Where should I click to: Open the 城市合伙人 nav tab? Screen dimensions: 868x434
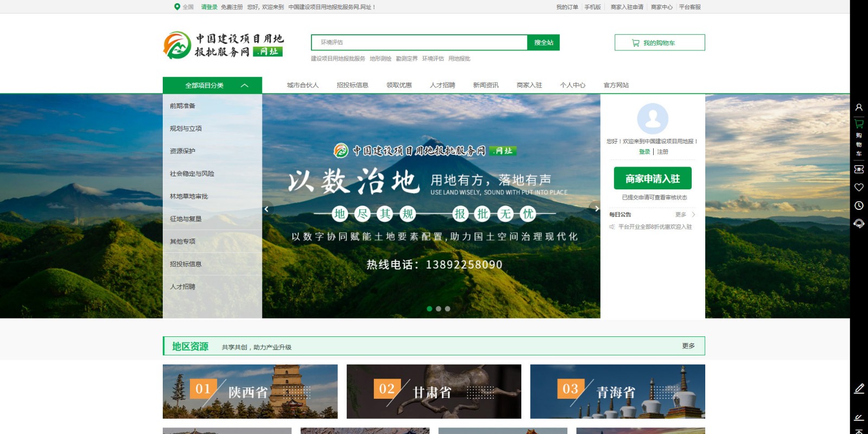(303, 85)
